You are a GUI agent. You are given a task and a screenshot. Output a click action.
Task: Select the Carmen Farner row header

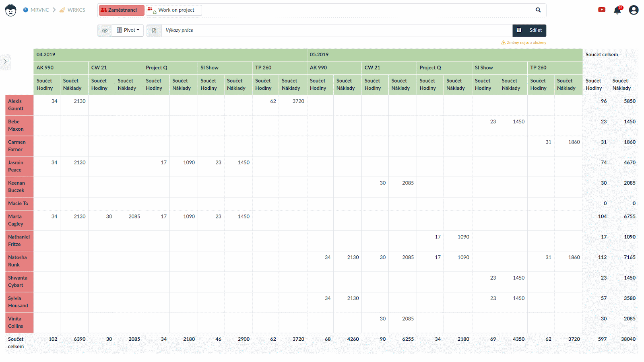(x=19, y=146)
